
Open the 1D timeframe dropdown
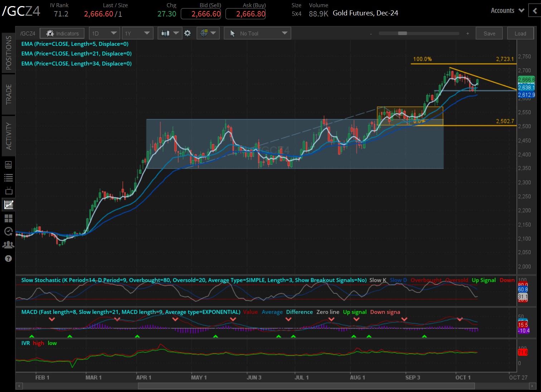104,33
